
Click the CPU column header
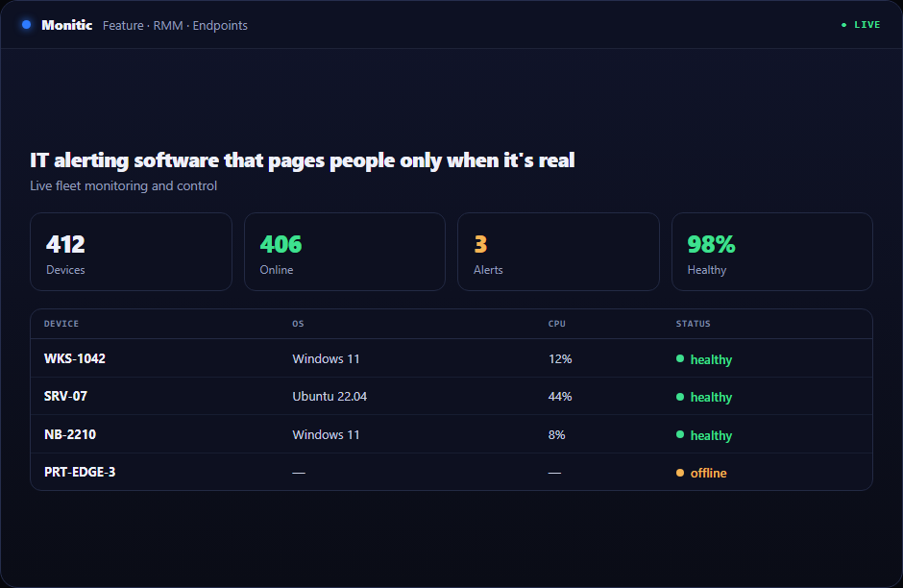tap(557, 324)
